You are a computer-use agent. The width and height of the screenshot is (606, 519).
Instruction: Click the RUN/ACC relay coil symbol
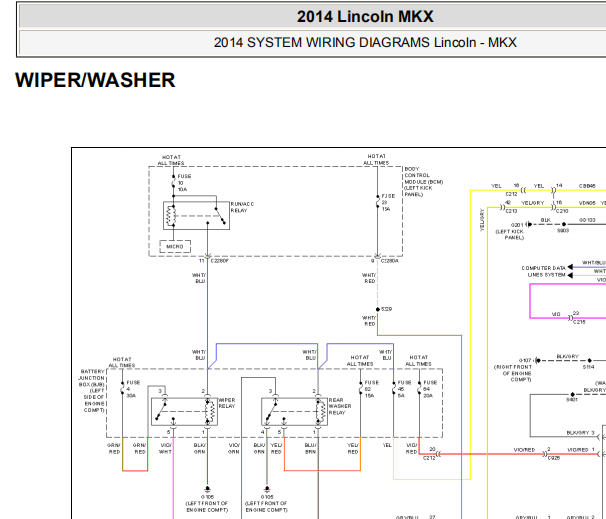[170, 216]
